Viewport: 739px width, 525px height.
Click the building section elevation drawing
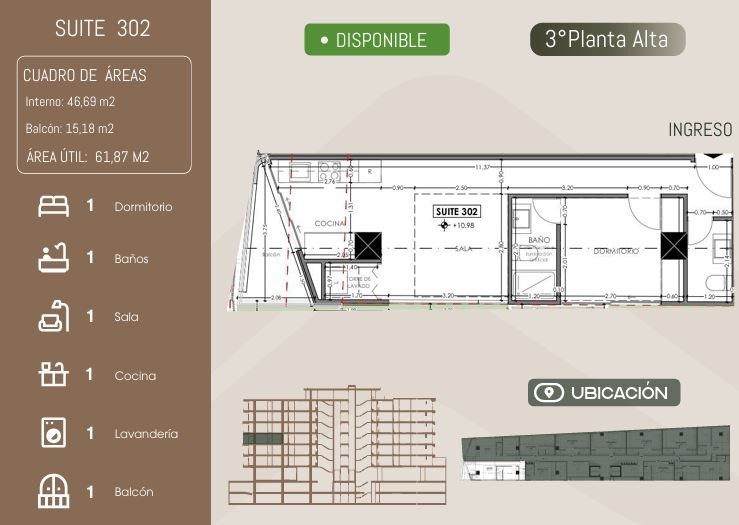337,445
